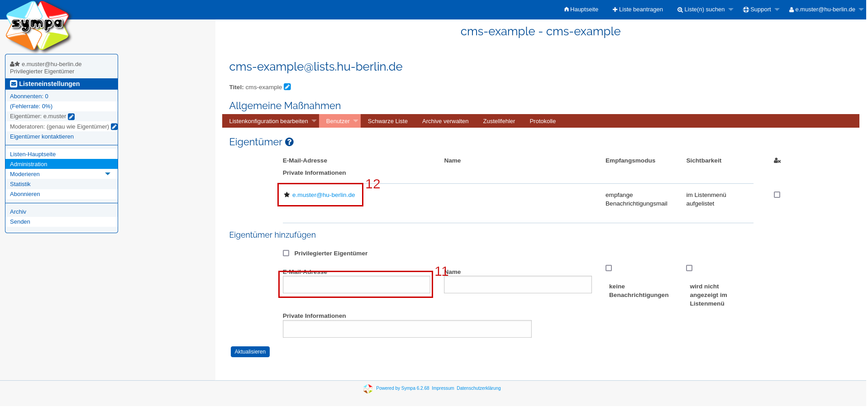Open the Eigentümer help question-mark icon
The width and height of the screenshot is (868, 407).
point(289,142)
